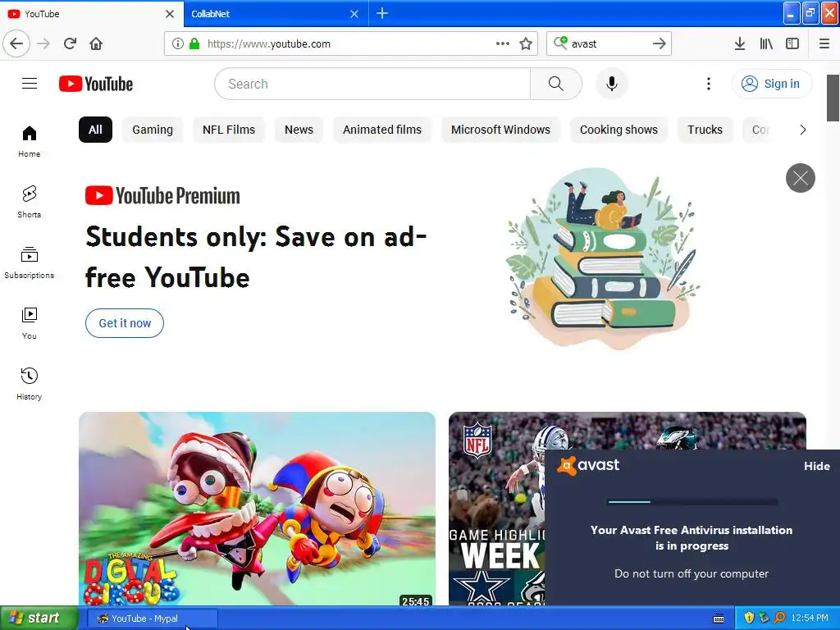Image resolution: width=840 pixels, height=630 pixels.
Task: Select the Animated films chip
Action: [x=382, y=130]
